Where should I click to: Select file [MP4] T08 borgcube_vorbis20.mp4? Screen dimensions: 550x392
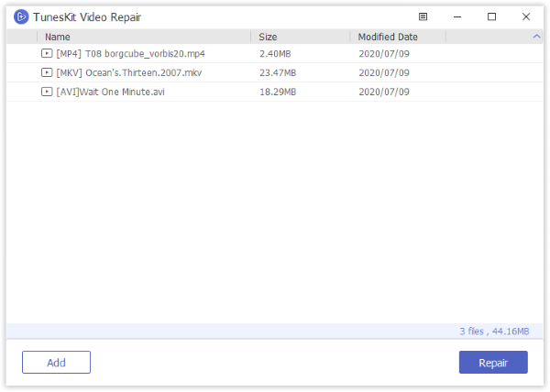[130, 54]
